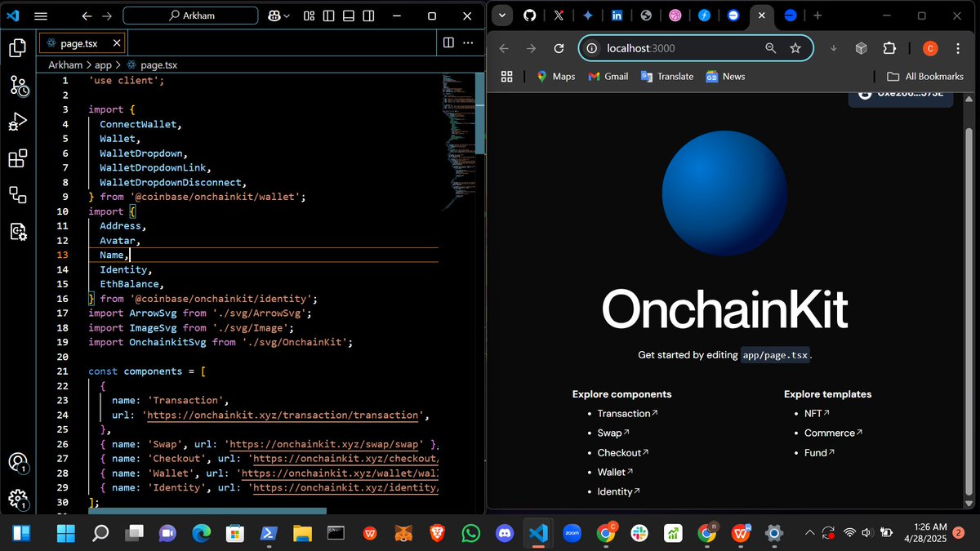The height and width of the screenshot is (551, 980).
Task: Open the zoom magnifier in address bar
Action: (x=770, y=48)
